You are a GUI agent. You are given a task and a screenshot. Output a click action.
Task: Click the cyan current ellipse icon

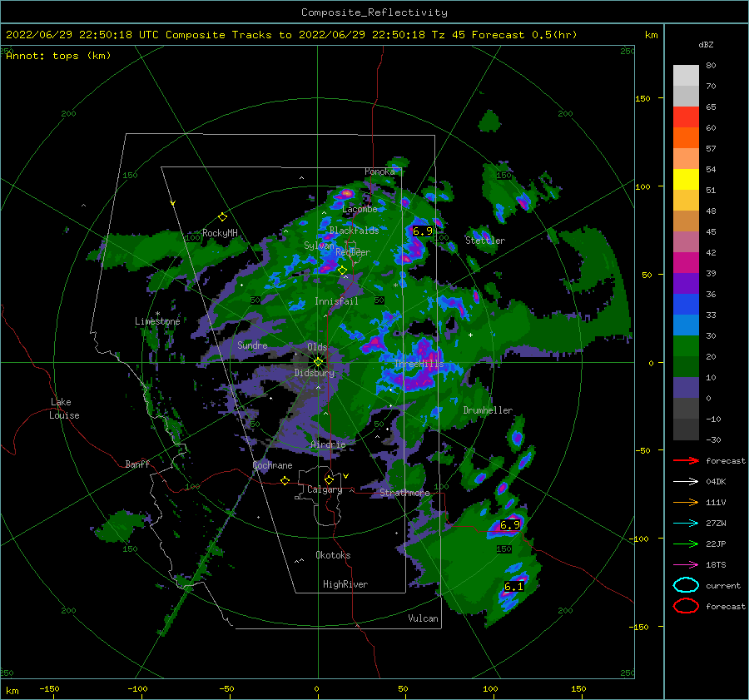point(686,585)
